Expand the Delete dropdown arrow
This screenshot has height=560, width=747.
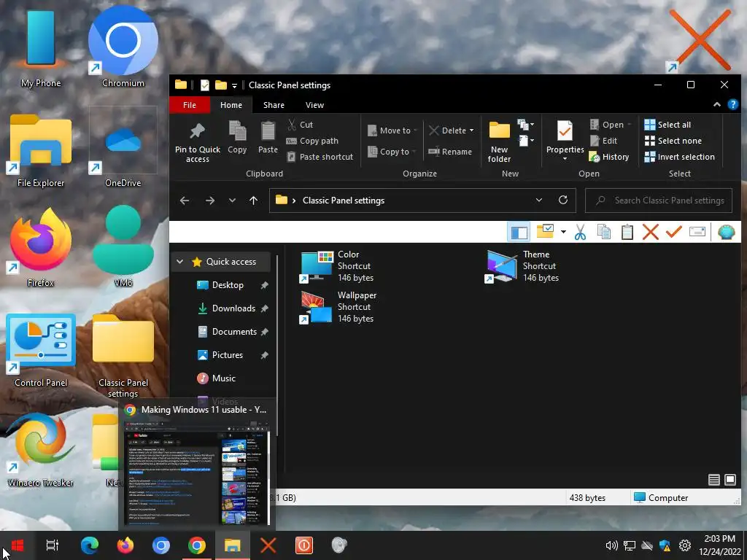472,131
